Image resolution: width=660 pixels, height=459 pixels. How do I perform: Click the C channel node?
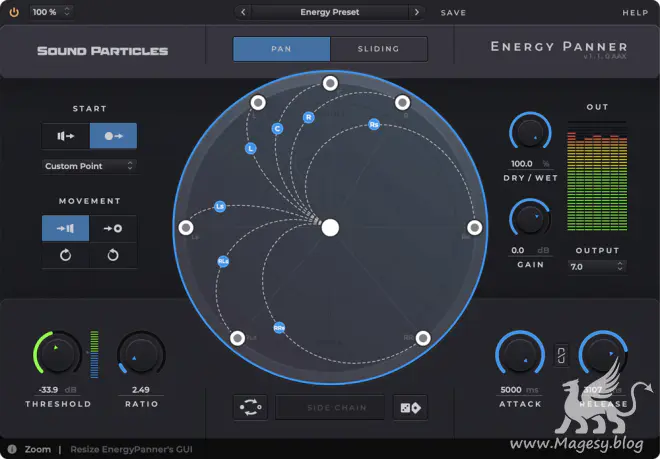coord(277,128)
